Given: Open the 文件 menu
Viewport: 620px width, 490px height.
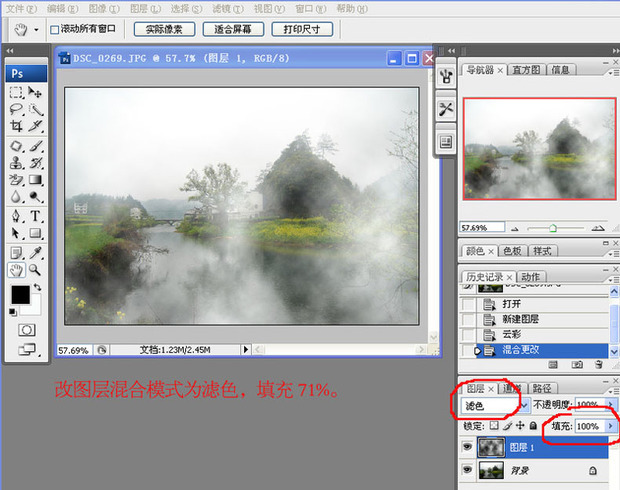Looking at the screenshot, I should click(21, 9).
